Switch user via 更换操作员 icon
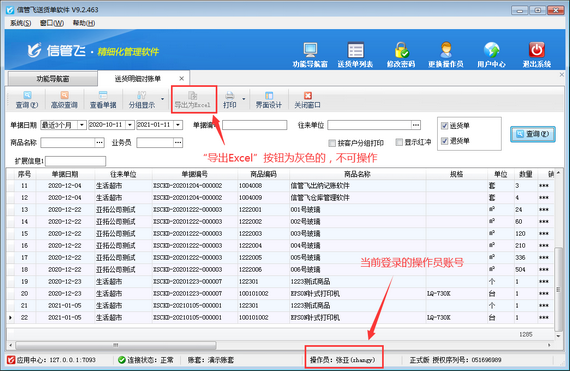This screenshot has width=570, height=371. (x=446, y=51)
